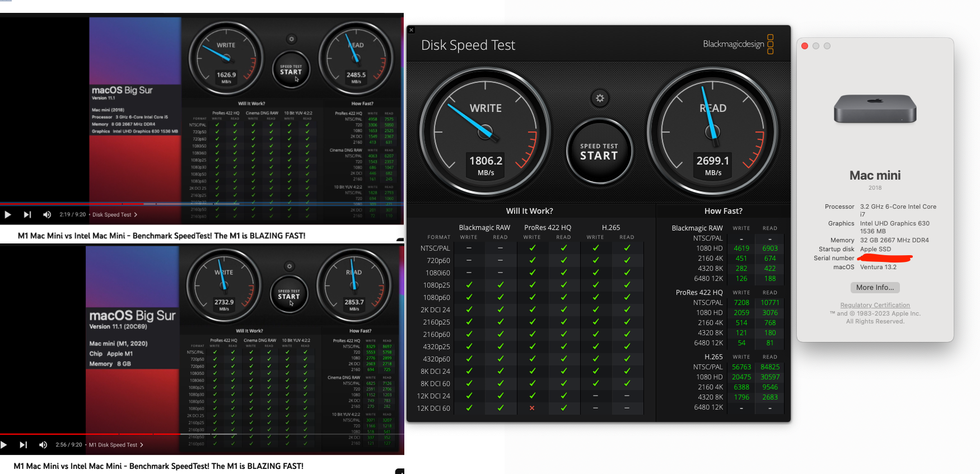Seek along the 2:56 video progress bar
980x474 pixels.
click(202, 434)
